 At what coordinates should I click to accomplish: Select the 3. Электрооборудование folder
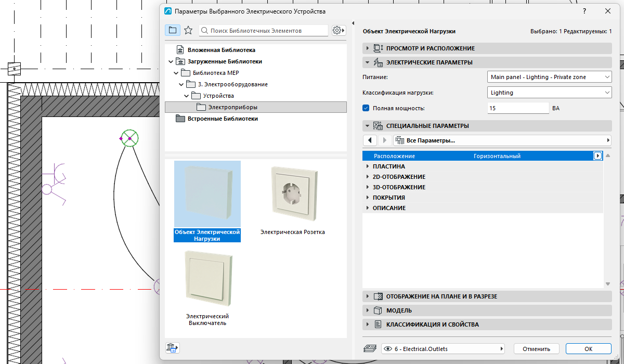click(x=232, y=84)
